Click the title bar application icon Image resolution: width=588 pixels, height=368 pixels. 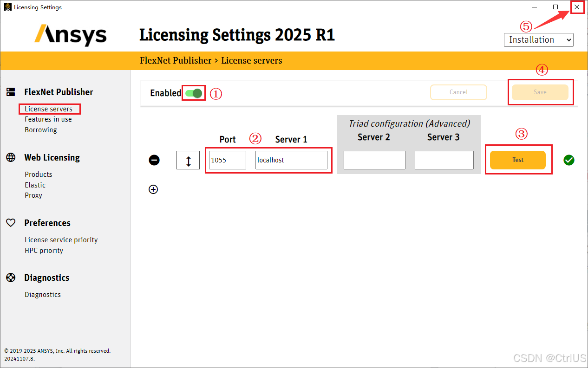tap(8, 7)
